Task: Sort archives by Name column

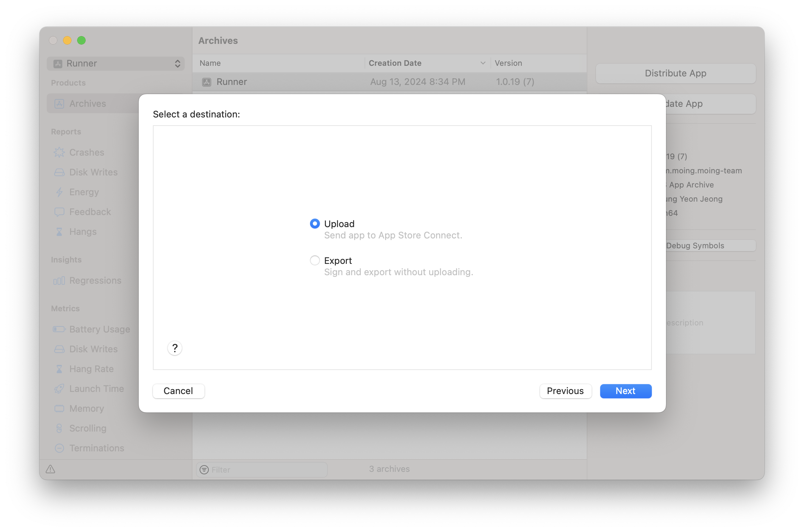Action: 279,63
